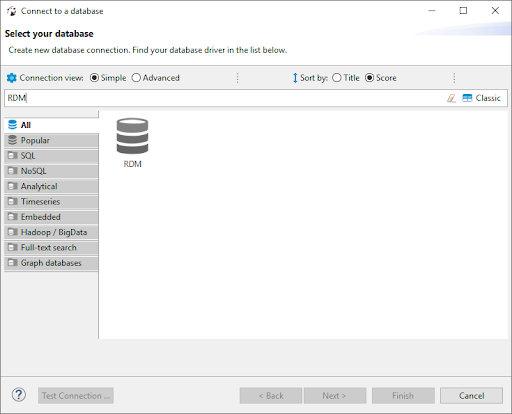Cancel the database connection wizard
The image size is (512, 414).
(x=471, y=396)
